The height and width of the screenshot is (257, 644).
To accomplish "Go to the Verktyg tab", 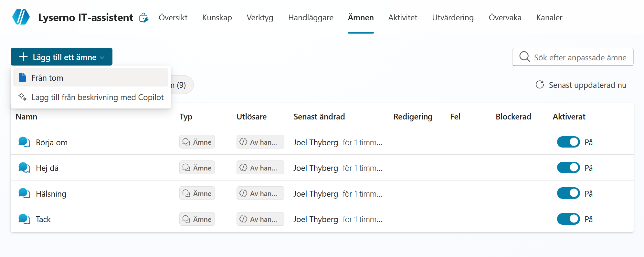I will coord(260,17).
